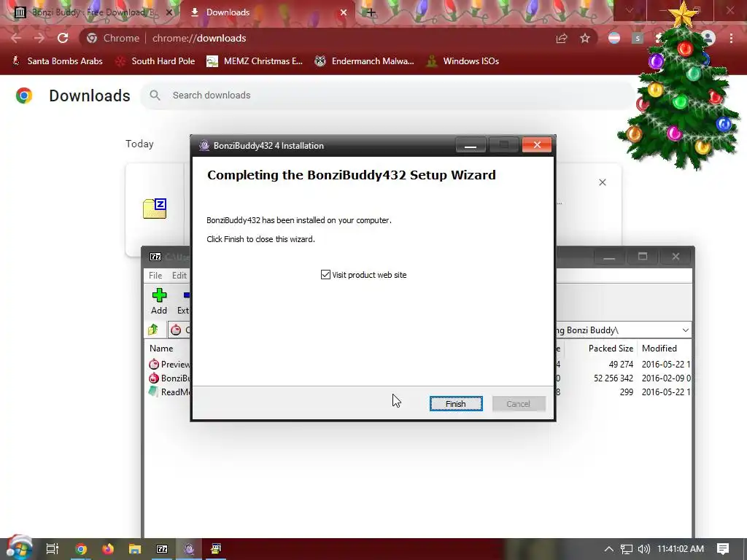Viewport: 747px width, 560px height.
Task: Click the greyed-out Cancel button in installer
Action: coord(519,404)
